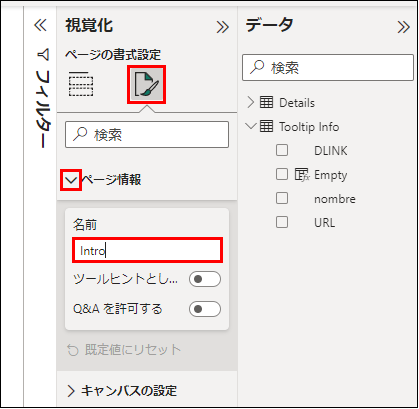Click the magnifier icon in the Visualizations search box

pyautogui.click(x=80, y=134)
